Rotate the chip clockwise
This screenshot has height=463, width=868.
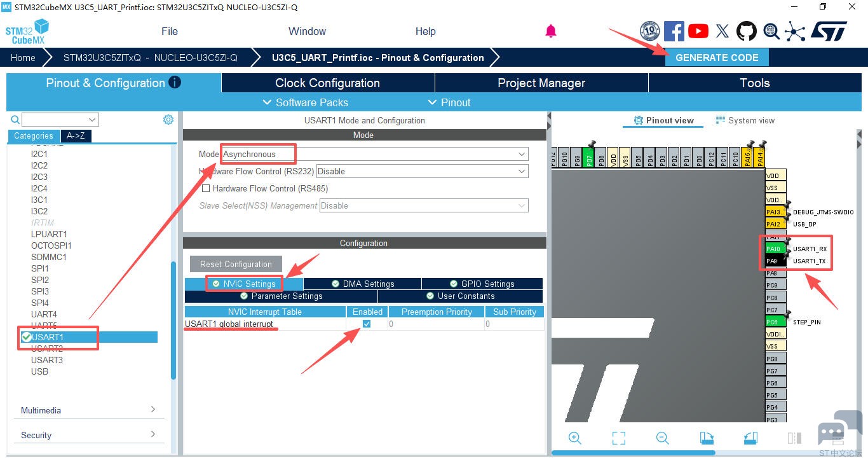click(x=707, y=438)
